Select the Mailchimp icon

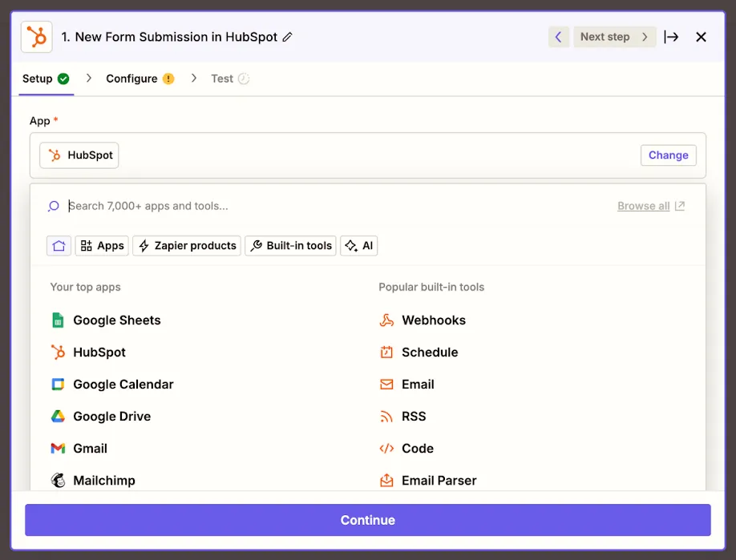pos(58,480)
